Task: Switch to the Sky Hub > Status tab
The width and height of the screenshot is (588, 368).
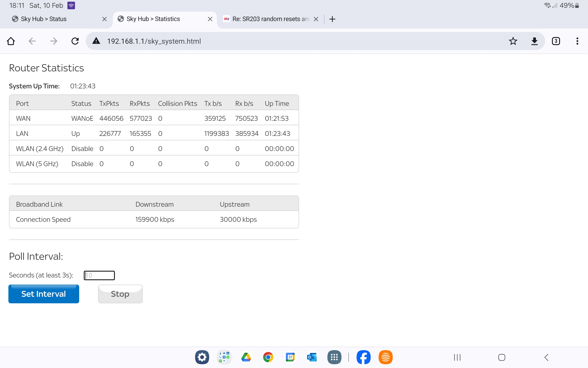Action: coord(44,19)
